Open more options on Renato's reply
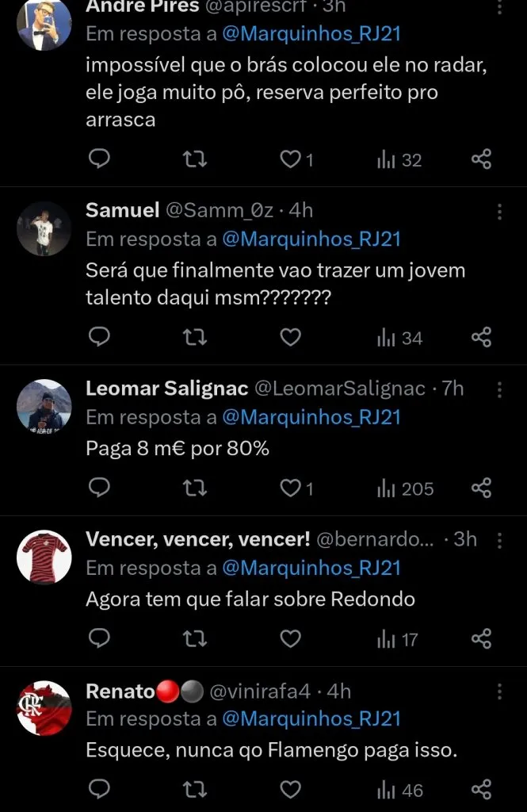 [499, 691]
